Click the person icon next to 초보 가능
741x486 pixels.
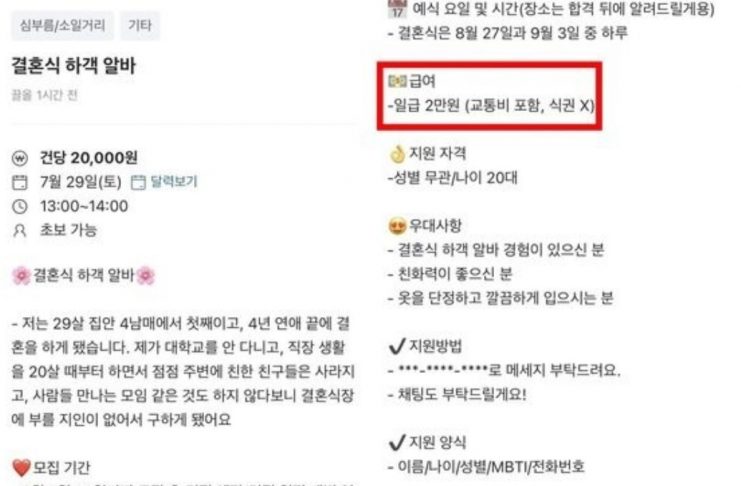(x=20, y=231)
